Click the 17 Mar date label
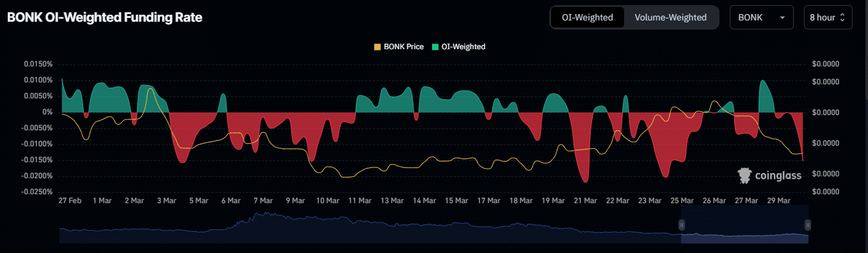This screenshot has height=253, width=868. [489, 201]
